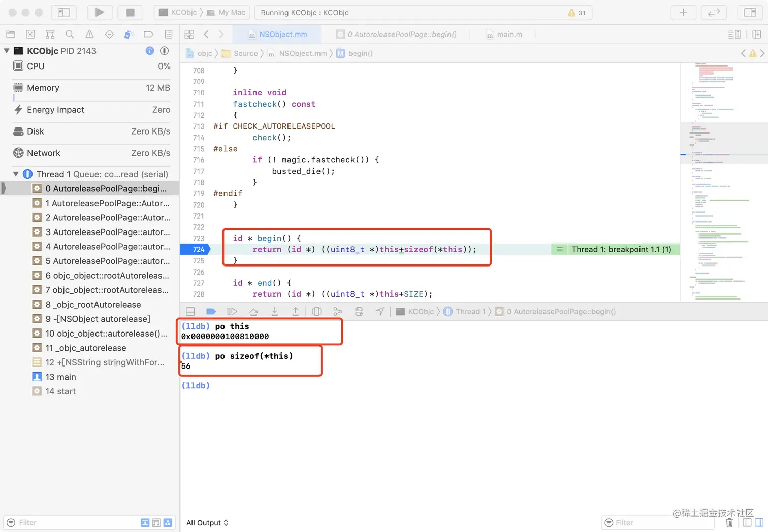768x532 pixels.
Task: Open the Library with the plus button
Action: 683,12
